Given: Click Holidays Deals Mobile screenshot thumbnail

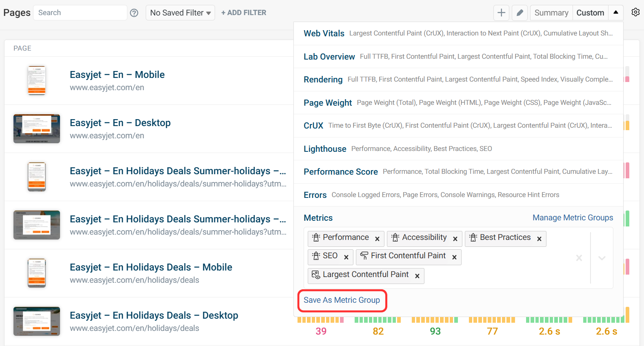Looking at the screenshot, I should [37, 273].
